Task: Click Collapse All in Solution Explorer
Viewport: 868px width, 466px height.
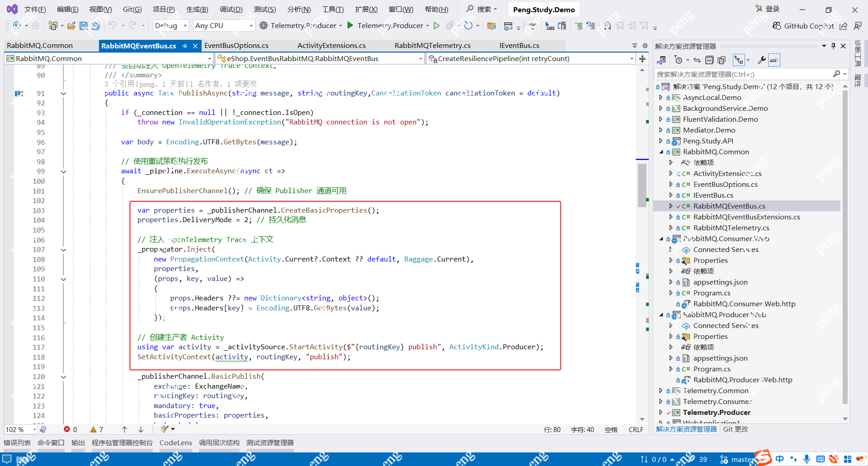Action: 709,60
